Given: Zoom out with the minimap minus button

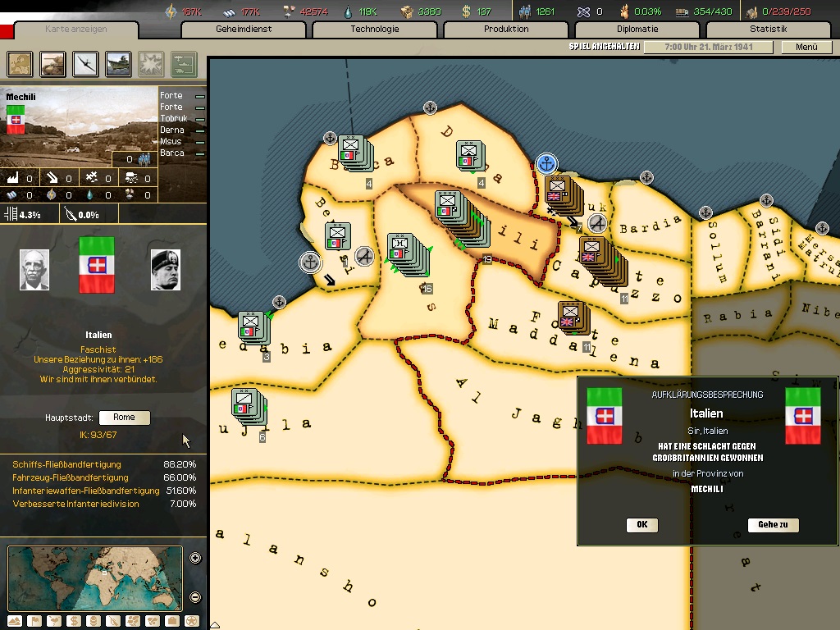Looking at the screenshot, I should [x=195, y=597].
